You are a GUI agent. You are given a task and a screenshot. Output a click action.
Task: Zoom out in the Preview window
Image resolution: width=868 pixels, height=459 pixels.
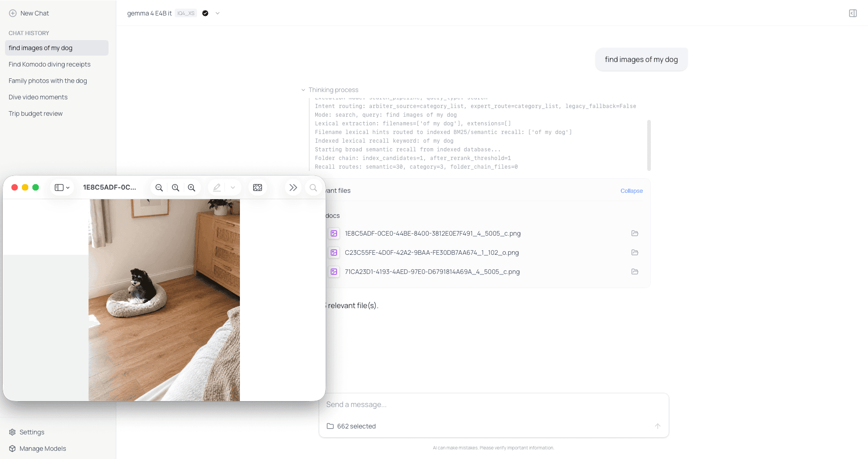[159, 187]
